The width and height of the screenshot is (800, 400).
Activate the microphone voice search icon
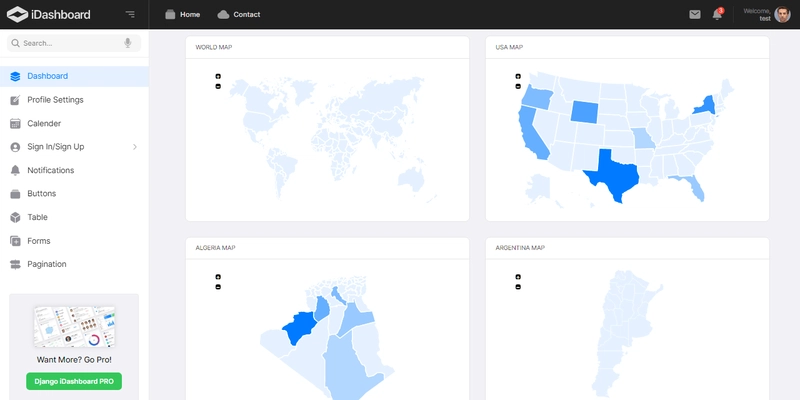pyautogui.click(x=128, y=43)
